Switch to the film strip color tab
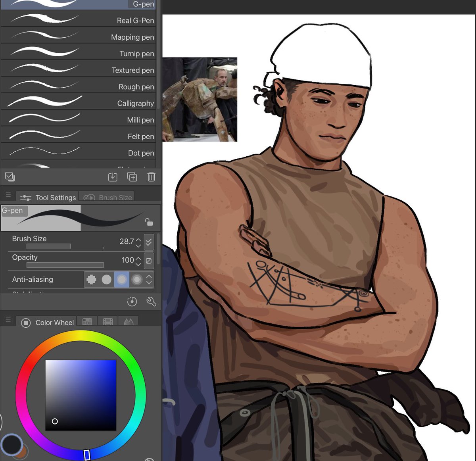This screenshot has height=461, width=476. pos(107,322)
